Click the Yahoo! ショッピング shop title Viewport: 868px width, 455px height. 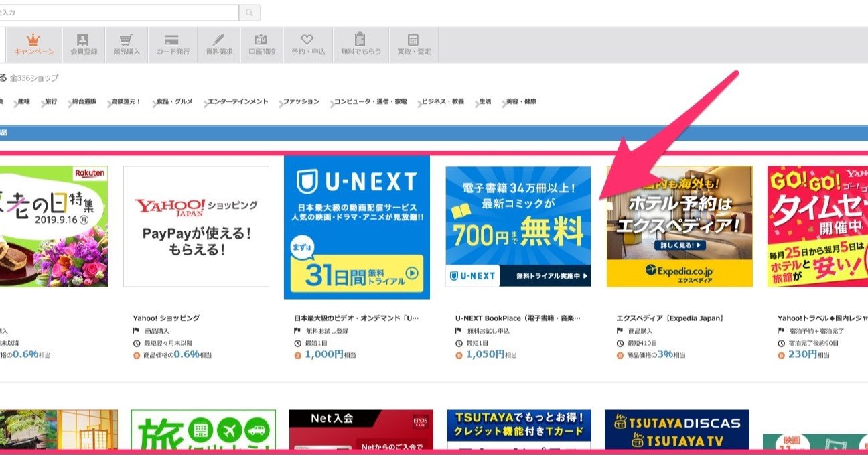point(166,318)
